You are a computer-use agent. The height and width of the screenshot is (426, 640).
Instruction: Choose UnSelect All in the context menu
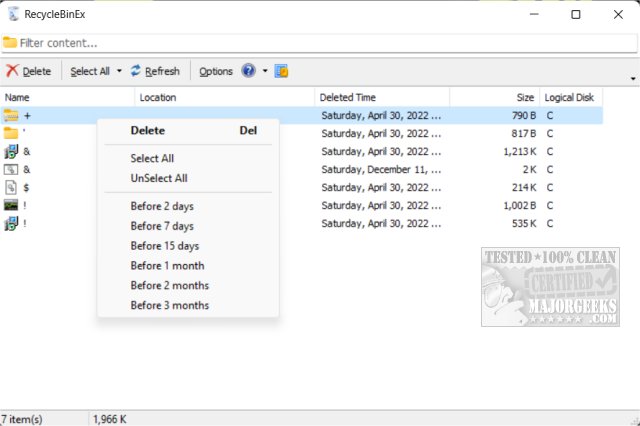pos(188,178)
